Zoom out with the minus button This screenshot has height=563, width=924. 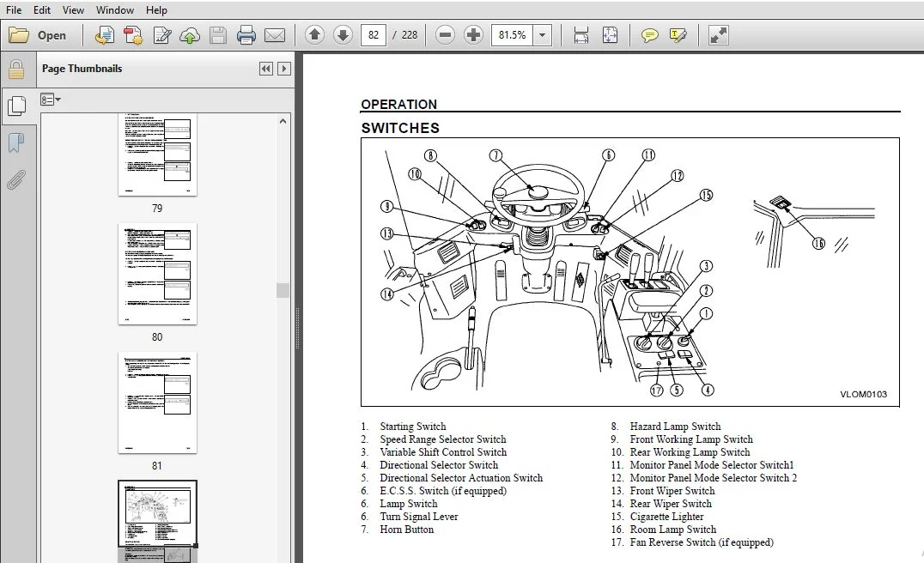(446, 35)
